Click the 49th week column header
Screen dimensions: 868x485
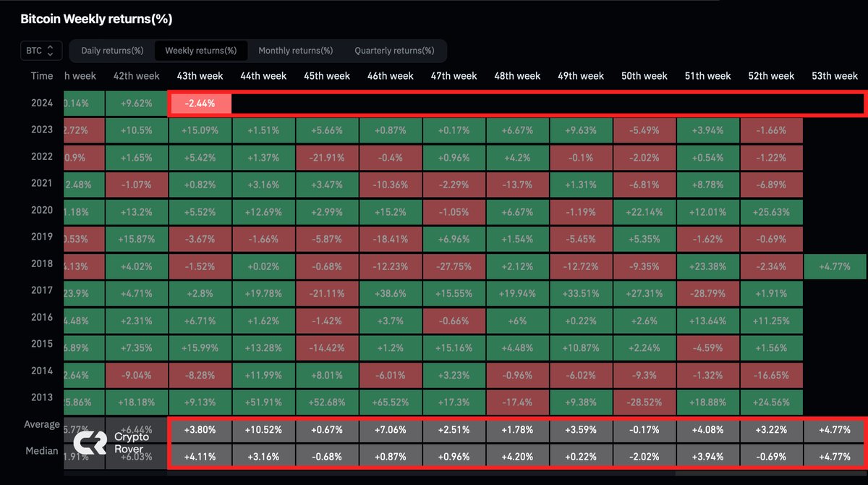click(581, 76)
